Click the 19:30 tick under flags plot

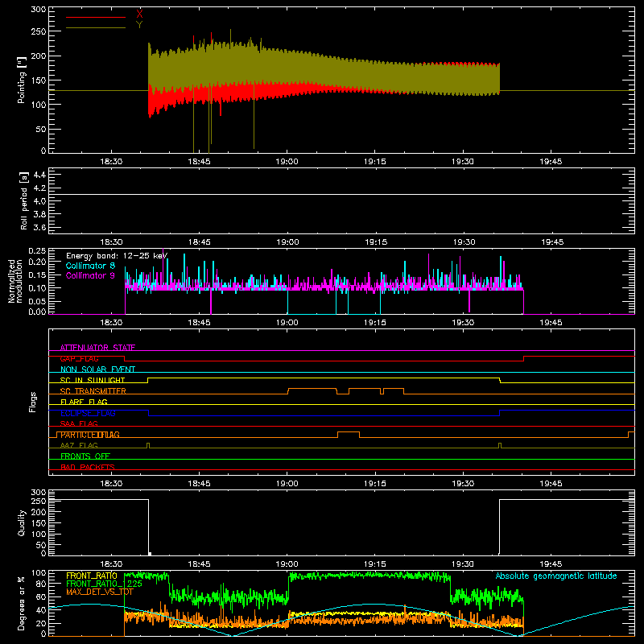(x=463, y=484)
